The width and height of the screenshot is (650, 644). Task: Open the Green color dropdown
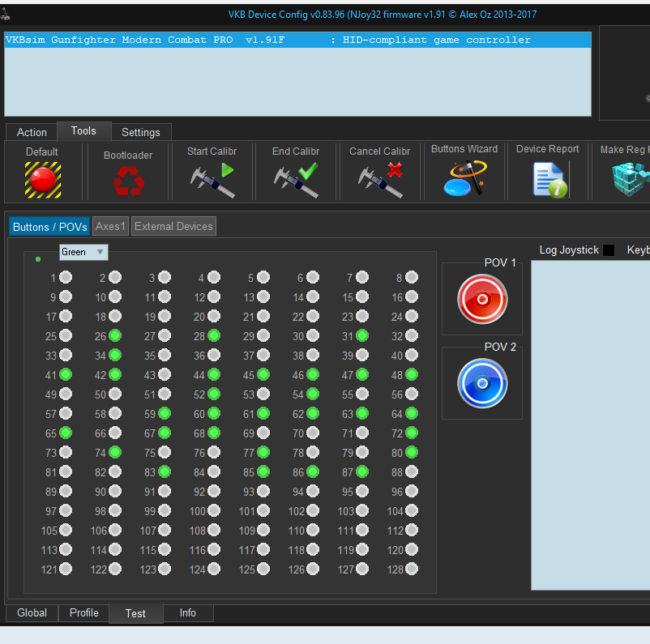[83, 252]
